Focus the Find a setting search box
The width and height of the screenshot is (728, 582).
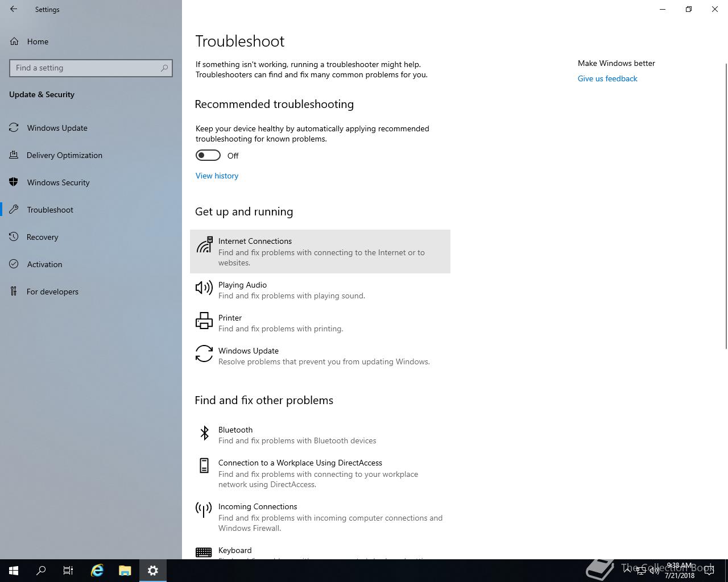[x=91, y=68]
